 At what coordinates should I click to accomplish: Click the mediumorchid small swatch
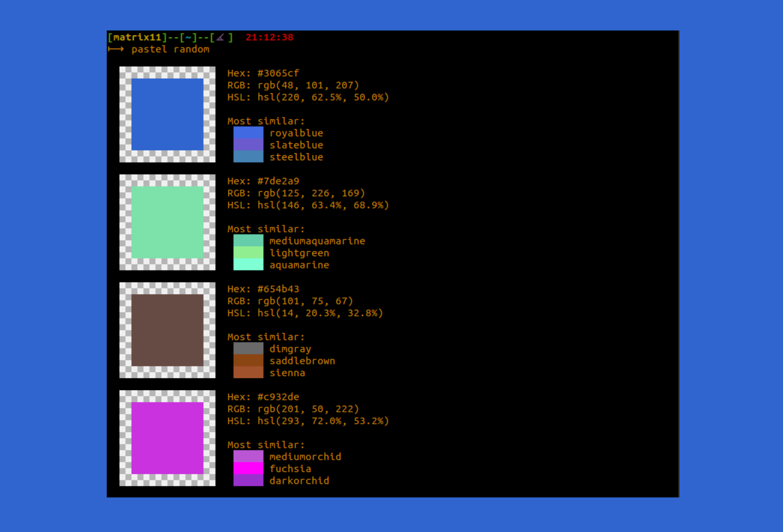coord(248,456)
